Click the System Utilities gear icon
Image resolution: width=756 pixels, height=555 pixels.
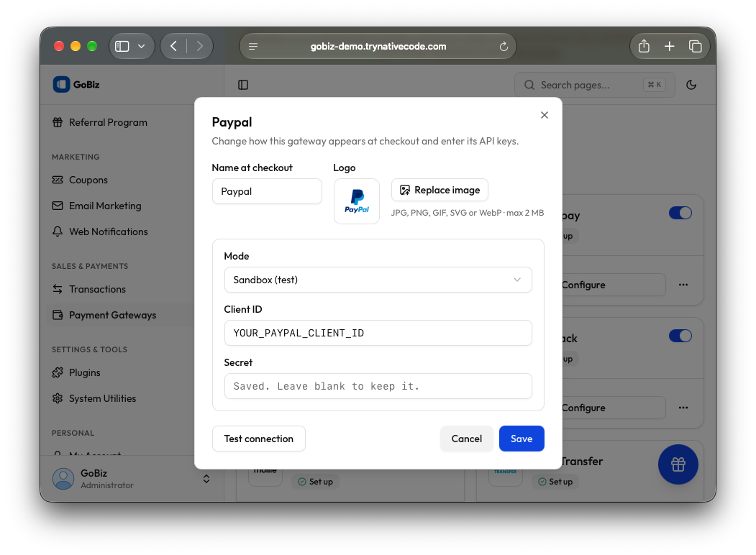tap(58, 398)
